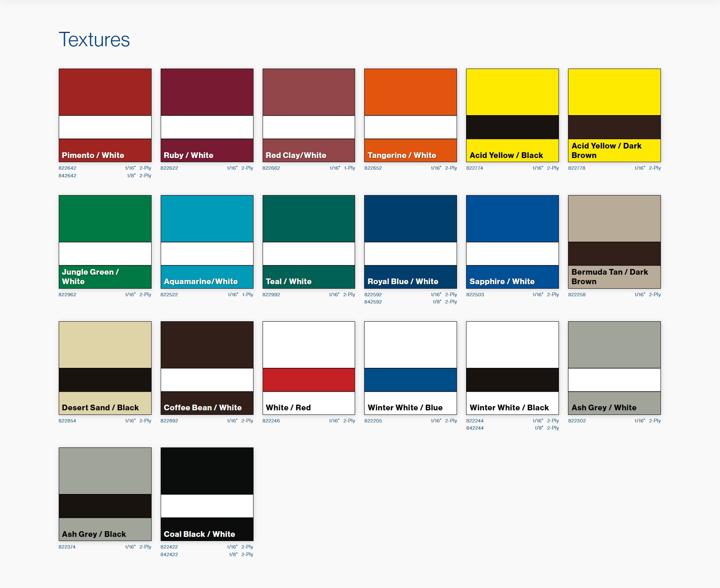Choose the White / Red swatch
The width and height of the screenshot is (720, 588).
coord(309,368)
